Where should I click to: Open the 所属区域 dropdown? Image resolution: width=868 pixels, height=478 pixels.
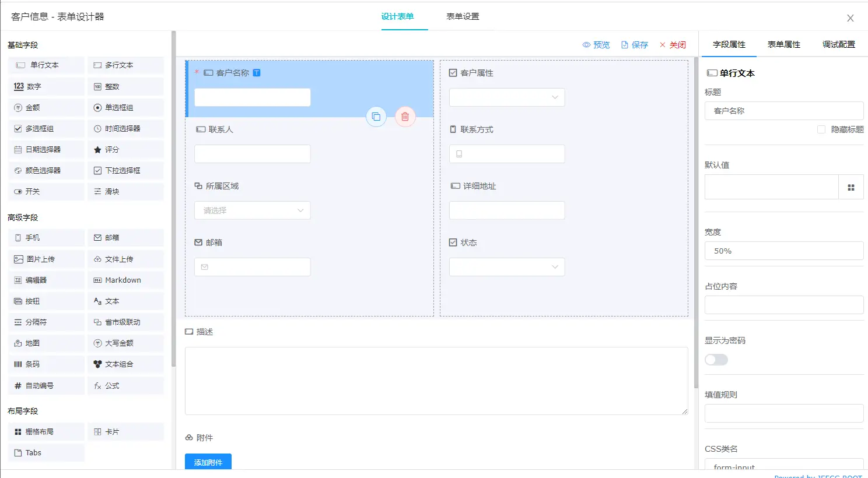pyautogui.click(x=252, y=210)
